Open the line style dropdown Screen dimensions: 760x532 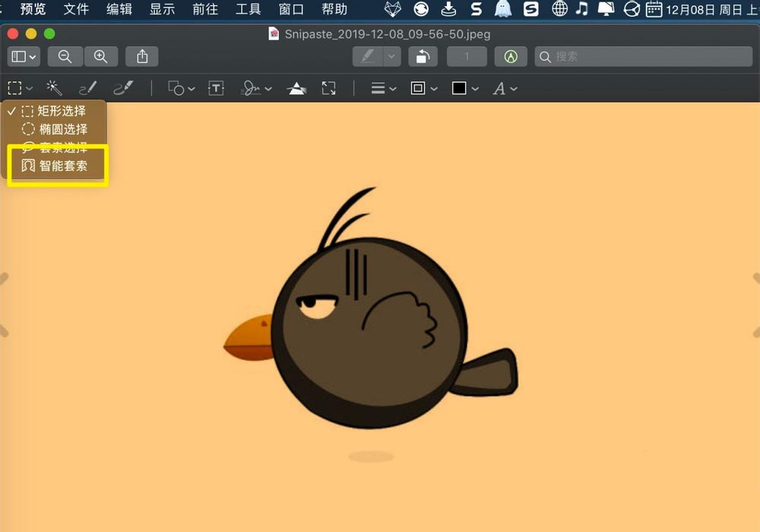(x=383, y=88)
